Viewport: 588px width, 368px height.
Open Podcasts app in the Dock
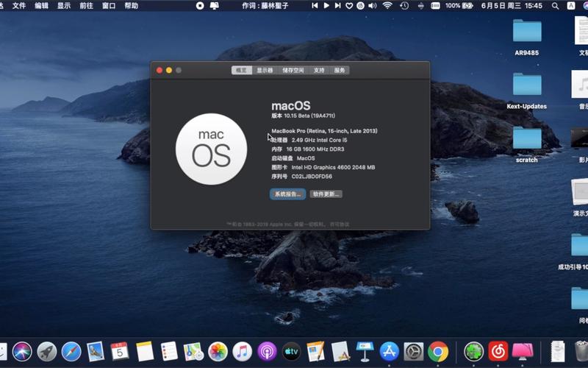coord(267,352)
